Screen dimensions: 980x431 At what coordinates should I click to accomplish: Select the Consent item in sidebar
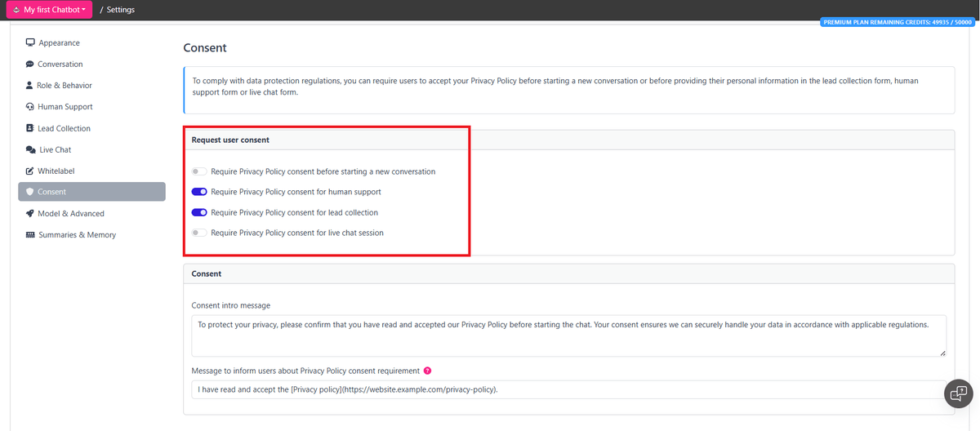coord(91,192)
